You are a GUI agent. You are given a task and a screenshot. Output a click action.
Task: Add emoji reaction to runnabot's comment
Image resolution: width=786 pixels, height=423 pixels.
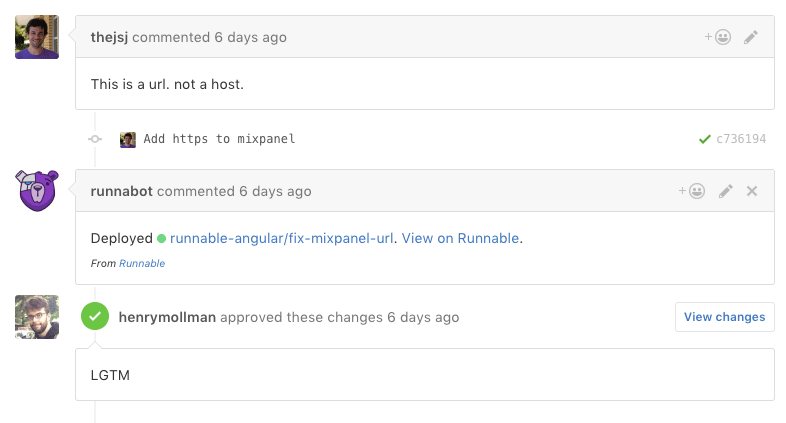point(691,191)
